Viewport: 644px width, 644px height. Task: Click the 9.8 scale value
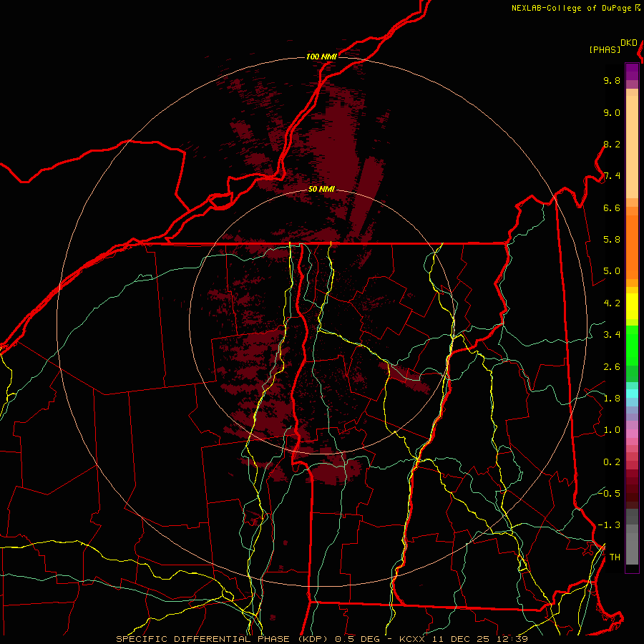click(x=612, y=81)
